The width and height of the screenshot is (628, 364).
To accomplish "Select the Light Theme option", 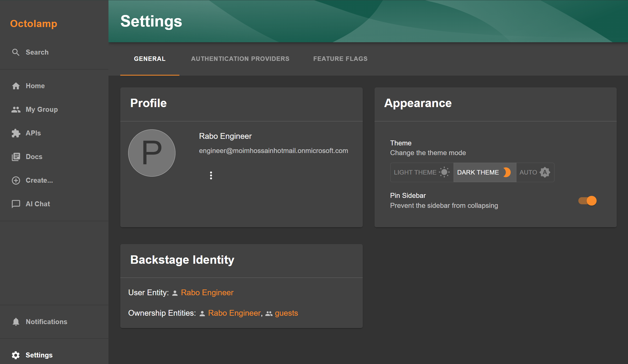I will pyautogui.click(x=422, y=172).
